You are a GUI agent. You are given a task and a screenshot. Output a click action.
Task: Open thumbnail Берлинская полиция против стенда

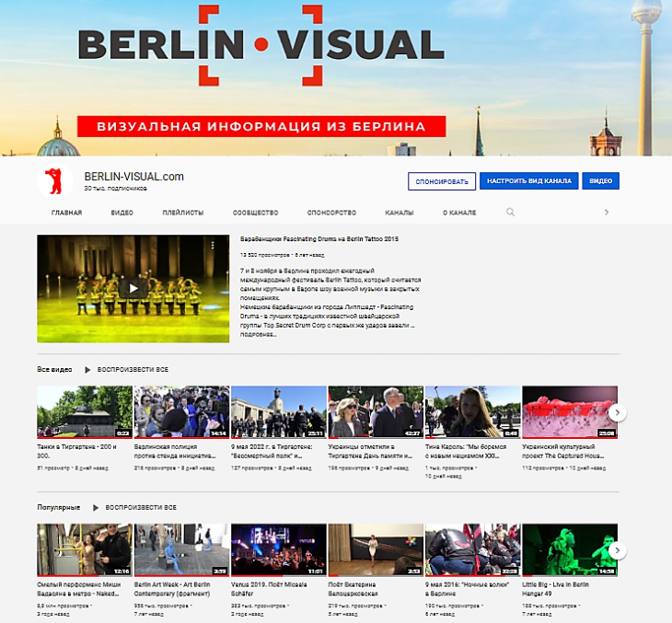(x=181, y=412)
